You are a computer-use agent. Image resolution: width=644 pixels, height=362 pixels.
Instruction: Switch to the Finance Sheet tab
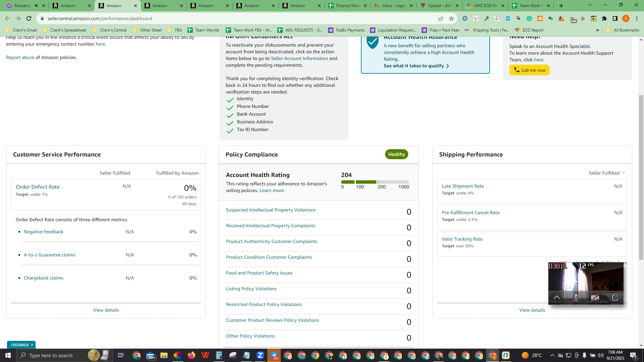[347, 6]
